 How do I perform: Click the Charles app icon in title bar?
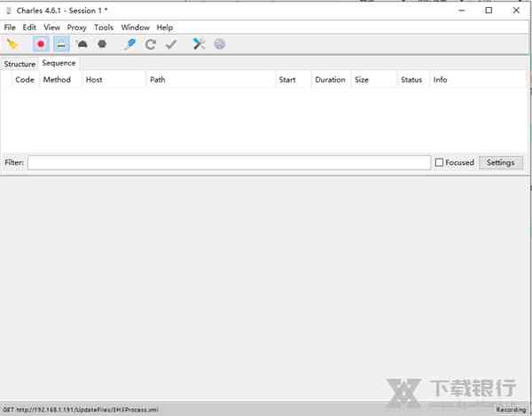point(9,11)
